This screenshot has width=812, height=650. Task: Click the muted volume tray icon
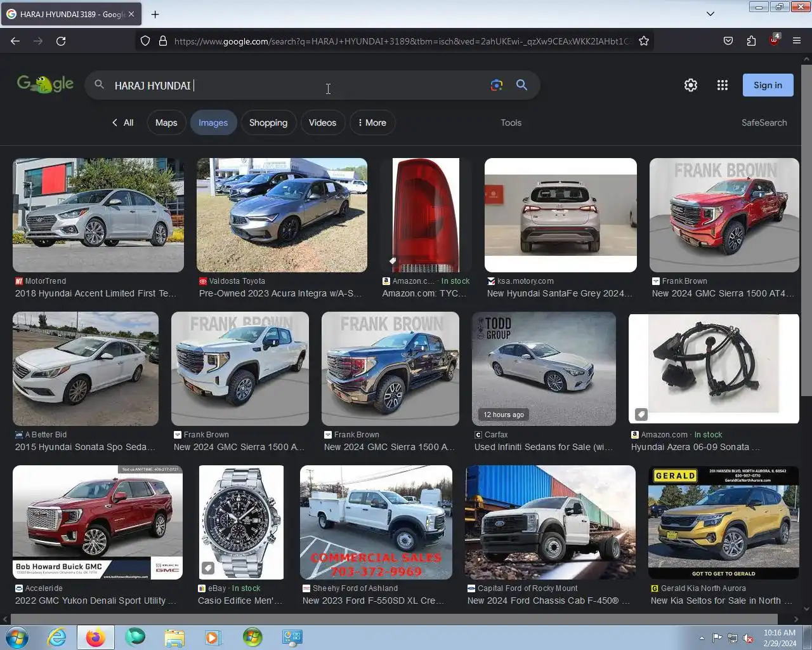(749, 638)
